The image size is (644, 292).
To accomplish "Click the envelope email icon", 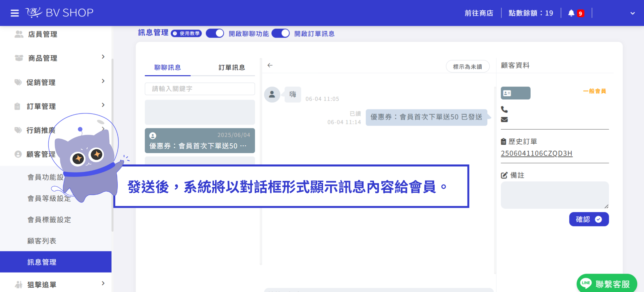I will click(504, 119).
